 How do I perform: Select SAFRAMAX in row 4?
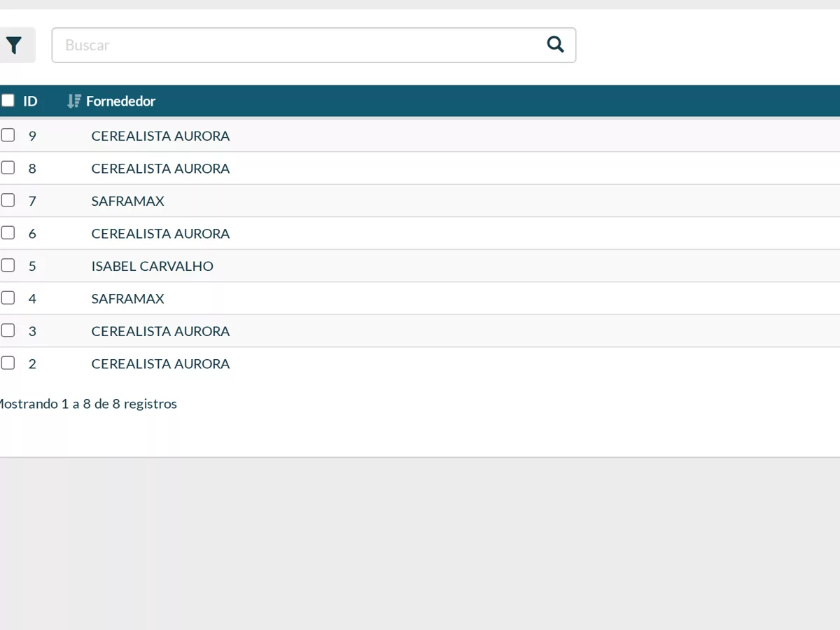pos(127,299)
